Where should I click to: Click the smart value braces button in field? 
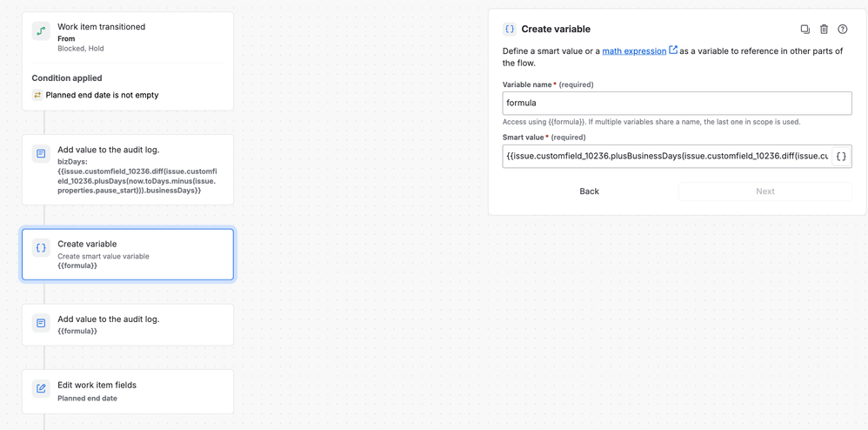840,157
